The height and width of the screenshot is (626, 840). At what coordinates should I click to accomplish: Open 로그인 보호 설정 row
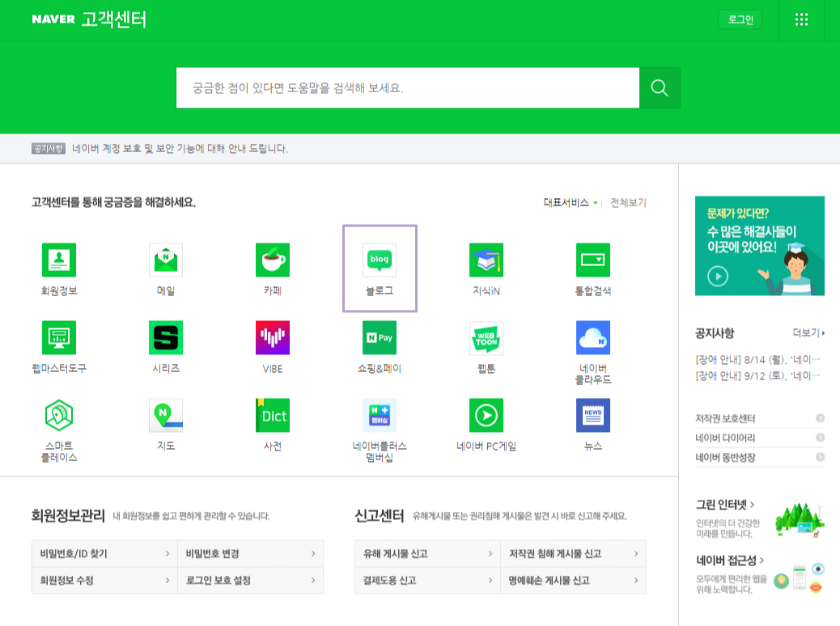(250, 581)
